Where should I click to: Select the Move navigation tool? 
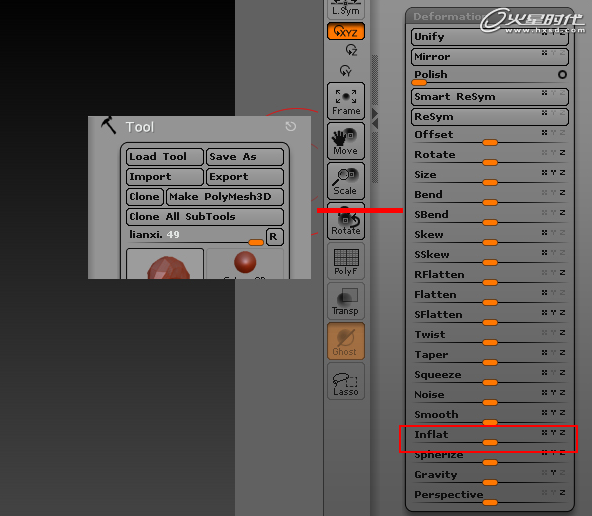345,141
